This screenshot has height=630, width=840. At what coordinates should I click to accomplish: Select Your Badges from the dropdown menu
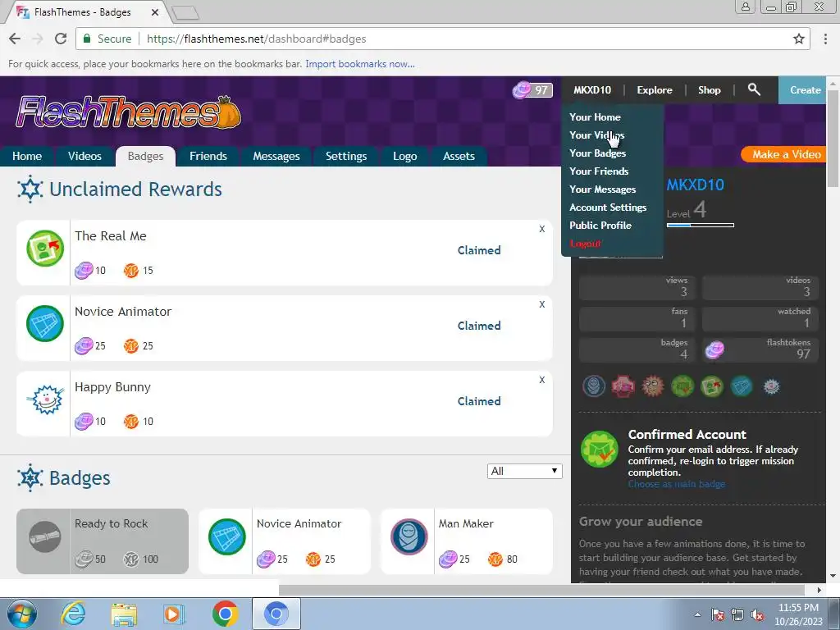click(x=597, y=153)
